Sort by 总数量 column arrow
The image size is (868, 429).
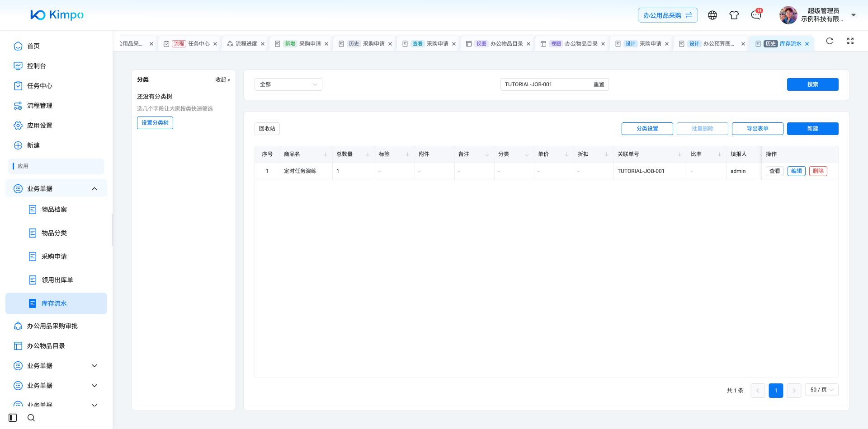368,154
